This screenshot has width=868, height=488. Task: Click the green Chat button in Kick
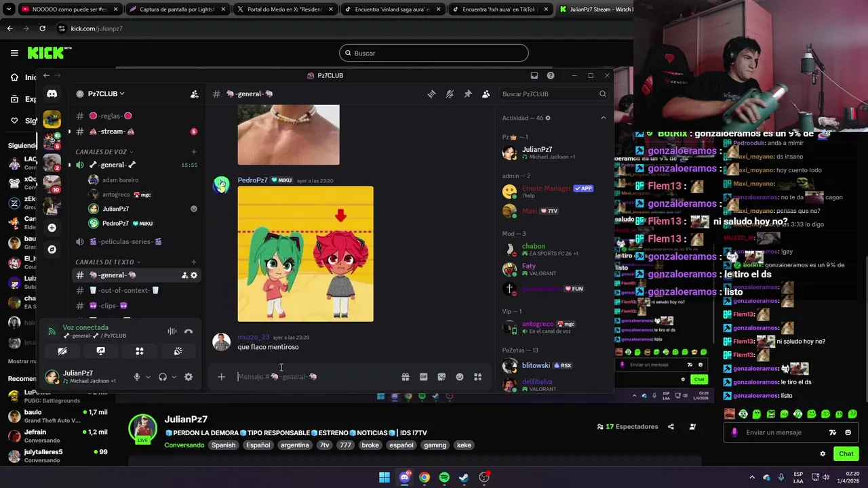[846, 453]
